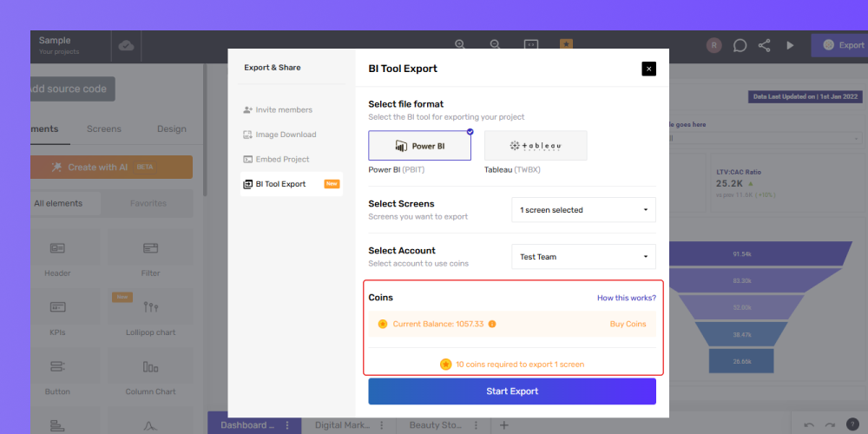The image size is (868, 434).
Task: Open Invite members section
Action: [x=292, y=109]
